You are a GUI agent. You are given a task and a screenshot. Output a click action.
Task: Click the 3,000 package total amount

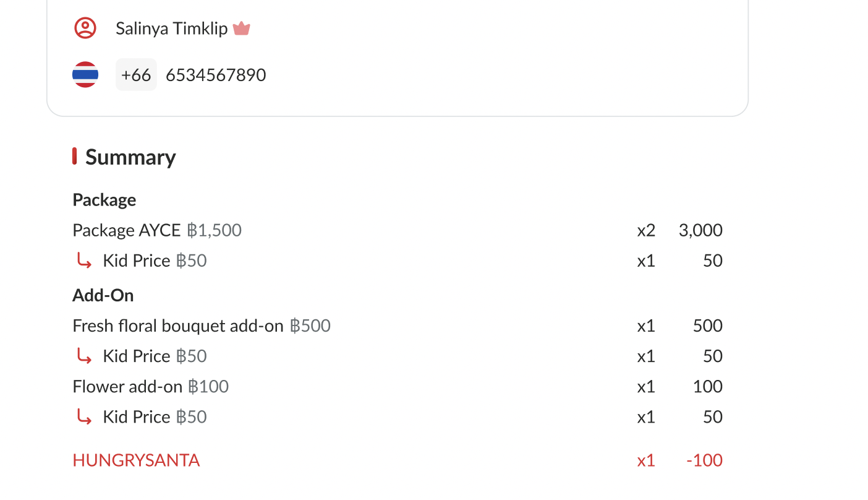700,230
